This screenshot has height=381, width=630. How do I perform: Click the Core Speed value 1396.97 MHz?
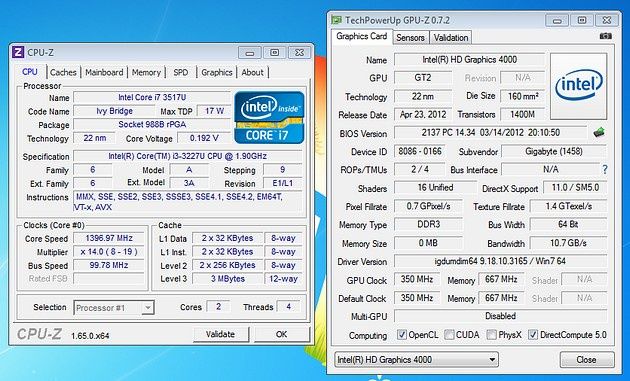(x=109, y=238)
